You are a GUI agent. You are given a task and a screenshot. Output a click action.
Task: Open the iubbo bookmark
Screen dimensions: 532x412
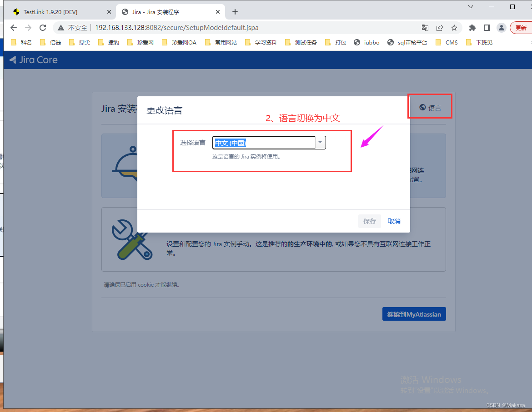point(367,42)
